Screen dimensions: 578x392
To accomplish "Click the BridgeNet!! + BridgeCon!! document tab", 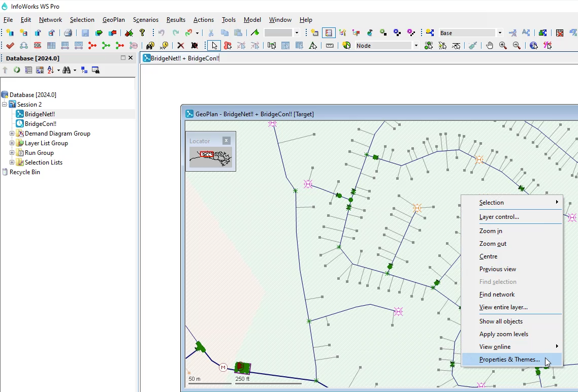I will pyautogui.click(x=181, y=58).
